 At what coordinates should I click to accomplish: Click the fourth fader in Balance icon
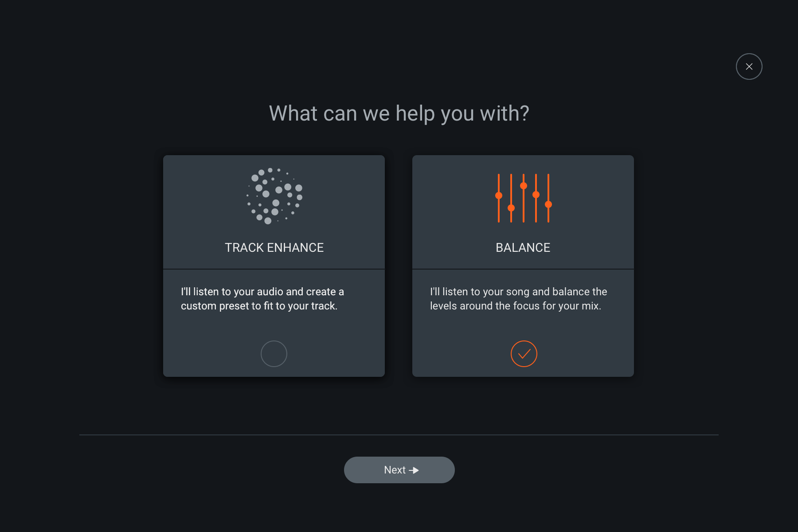(x=536, y=198)
